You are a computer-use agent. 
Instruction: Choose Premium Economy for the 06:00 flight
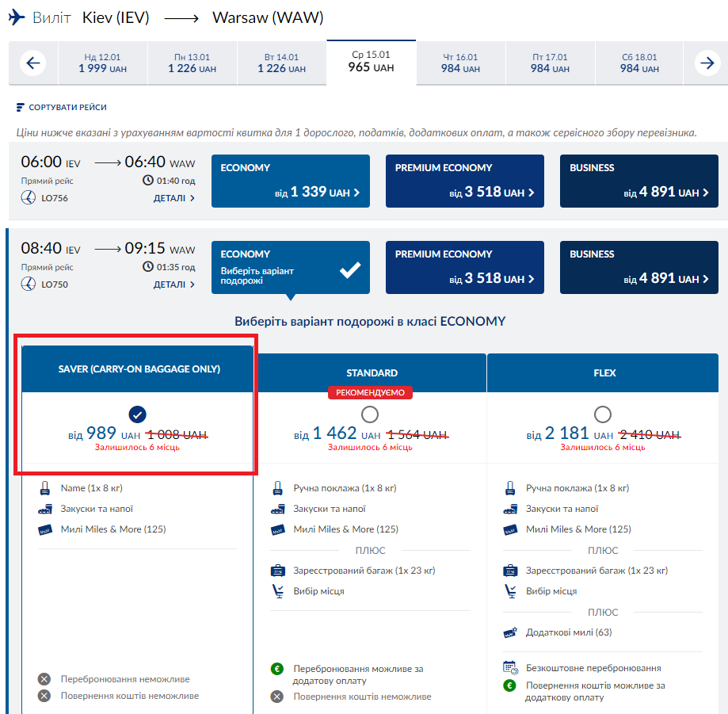point(464,181)
